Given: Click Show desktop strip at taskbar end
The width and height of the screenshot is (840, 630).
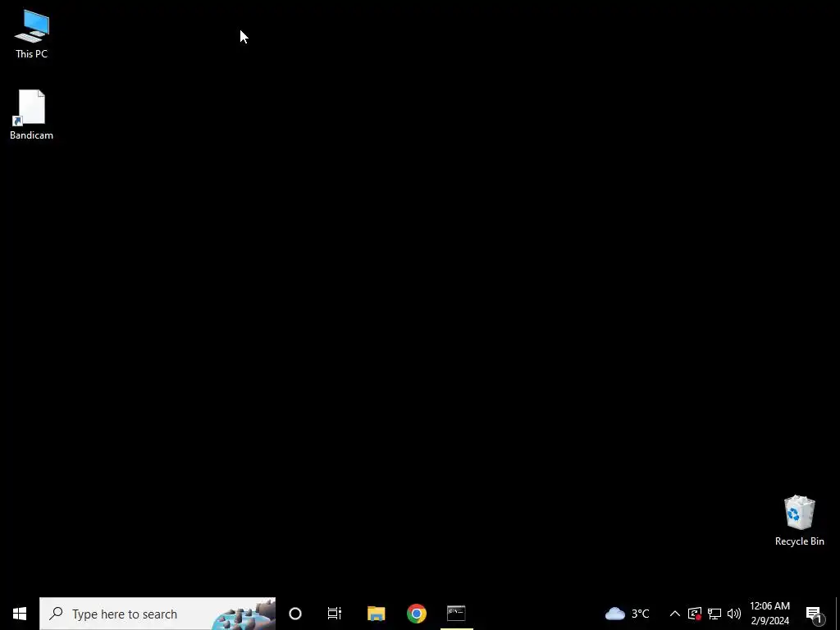Looking at the screenshot, I should coord(838,614).
